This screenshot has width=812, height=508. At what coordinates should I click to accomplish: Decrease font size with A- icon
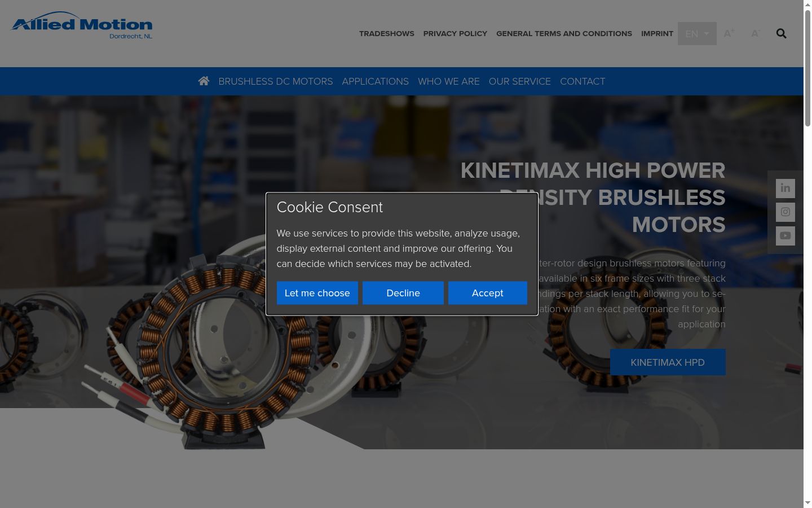click(756, 33)
